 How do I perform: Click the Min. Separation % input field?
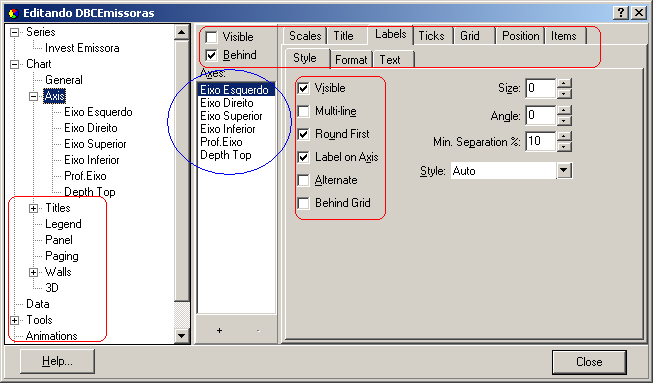[541, 142]
